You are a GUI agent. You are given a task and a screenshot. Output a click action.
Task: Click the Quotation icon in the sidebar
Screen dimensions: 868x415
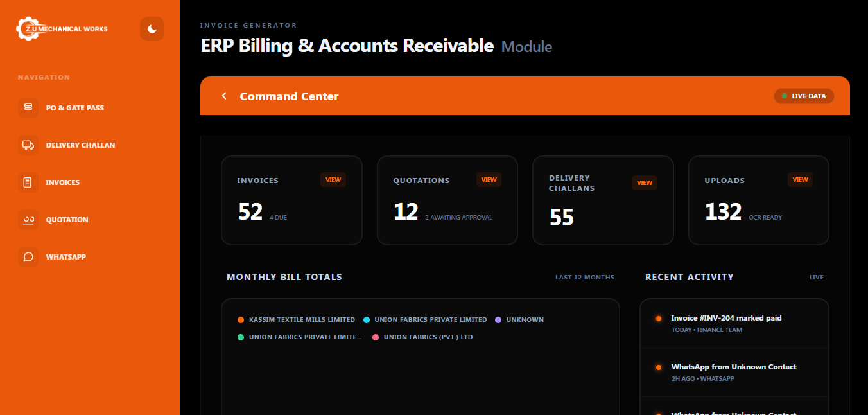[x=28, y=220]
